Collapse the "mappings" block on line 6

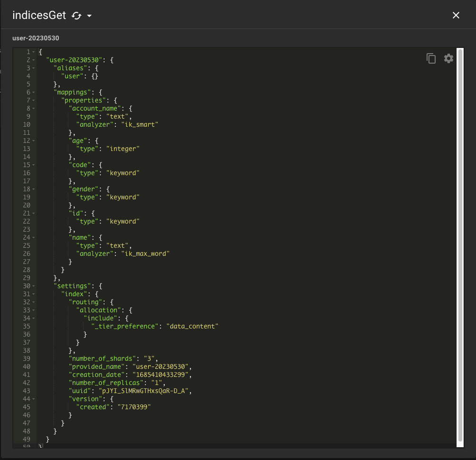tap(34, 93)
